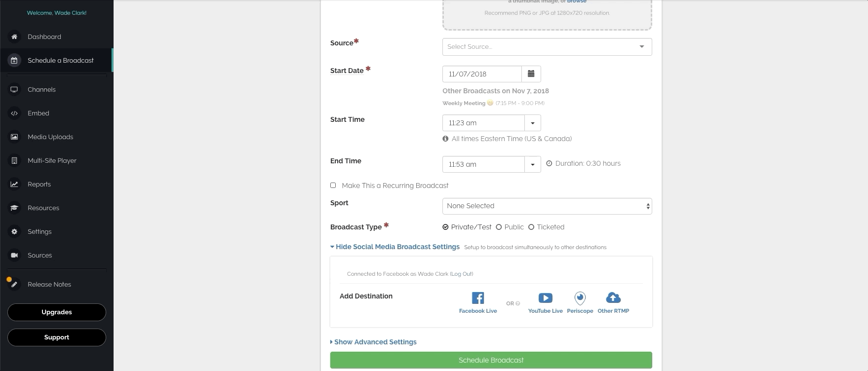The image size is (868, 371).
Task: Open the Start Date calendar picker
Action: coord(531,74)
